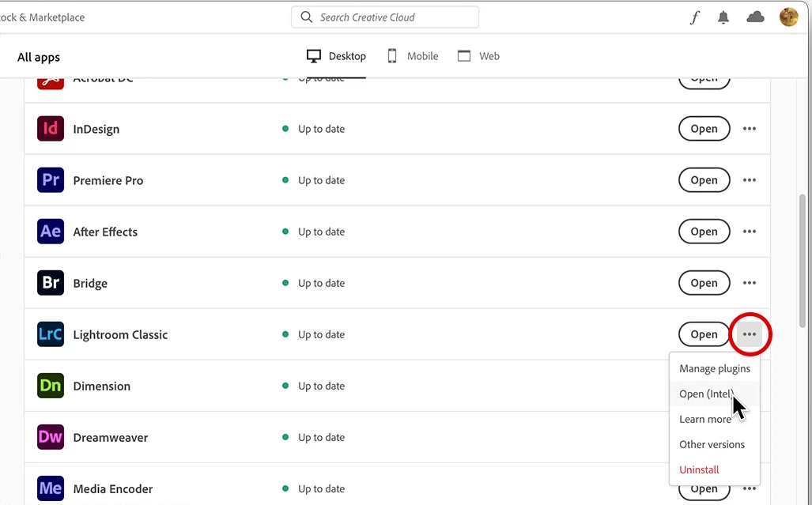Click the All apps heading
This screenshot has width=812, height=505.
[x=39, y=57]
